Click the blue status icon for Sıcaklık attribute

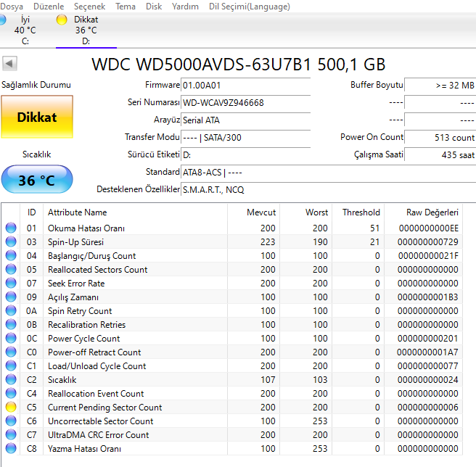[x=11, y=379]
